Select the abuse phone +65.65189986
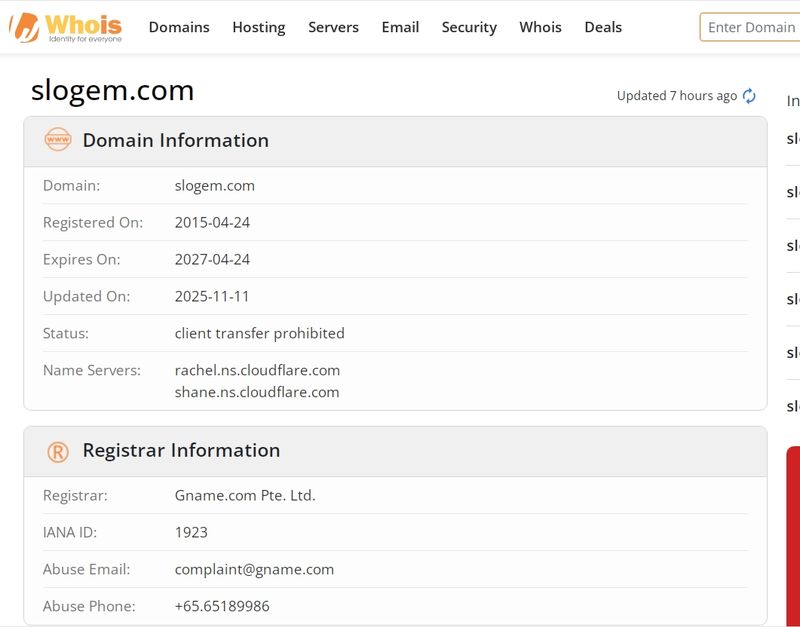Viewport: 800px width, 627px height. pos(222,606)
